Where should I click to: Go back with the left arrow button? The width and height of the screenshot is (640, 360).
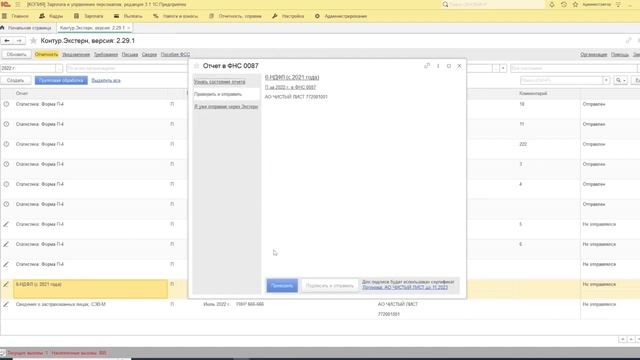(x=7, y=41)
